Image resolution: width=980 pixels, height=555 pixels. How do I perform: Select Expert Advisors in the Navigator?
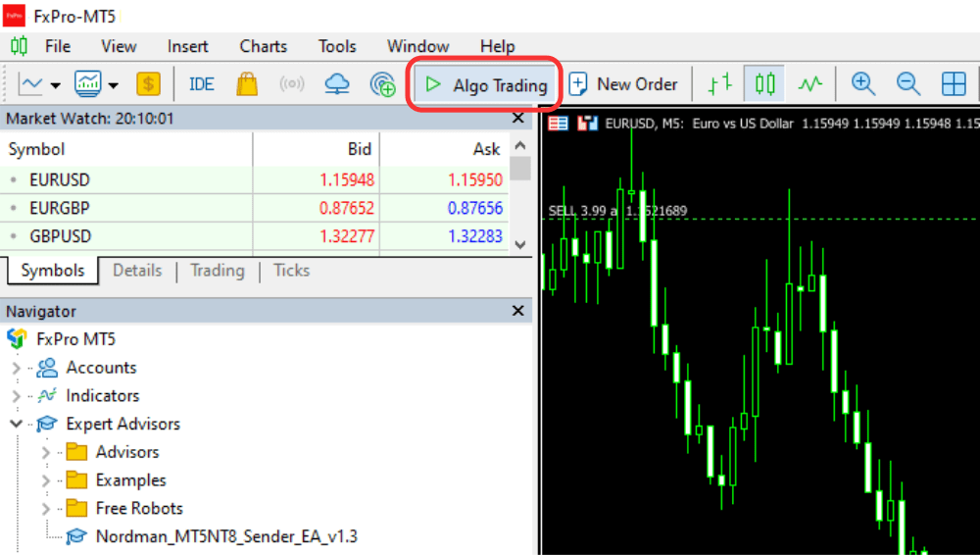(123, 424)
